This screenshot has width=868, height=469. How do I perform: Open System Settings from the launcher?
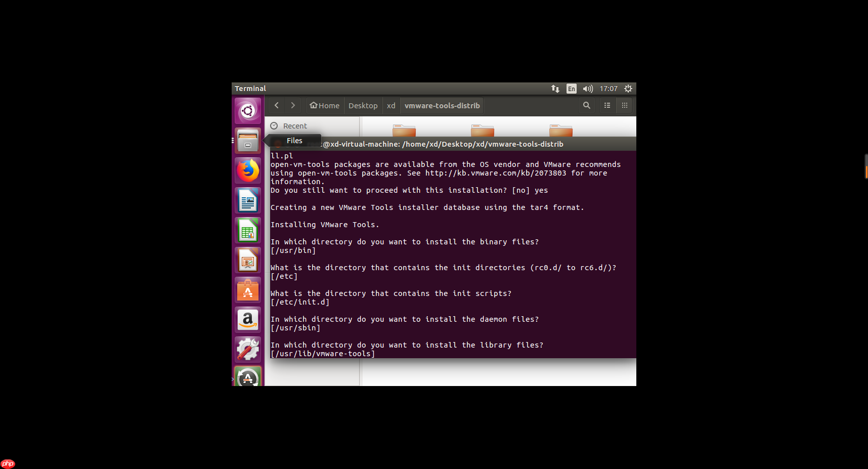pos(247,349)
